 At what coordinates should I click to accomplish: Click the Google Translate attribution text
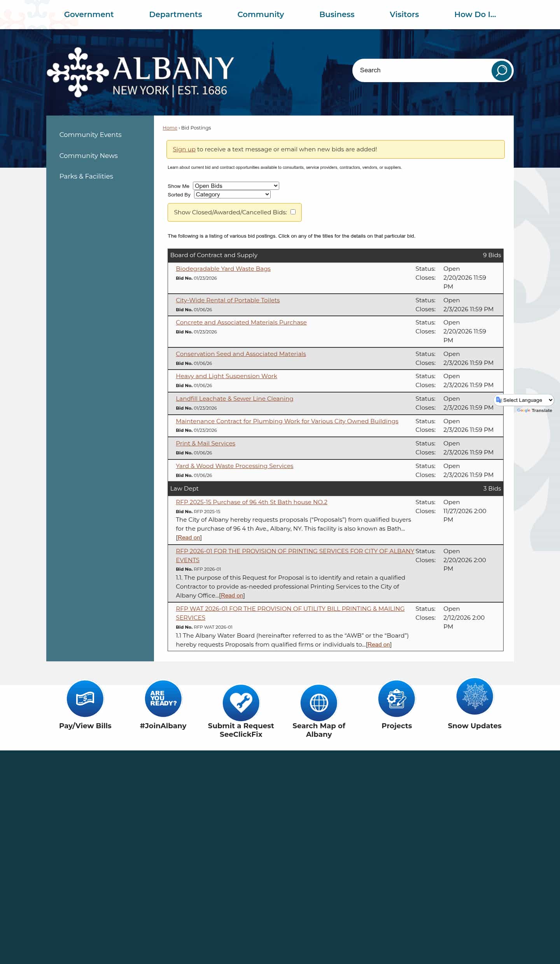pyautogui.click(x=535, y=410)
